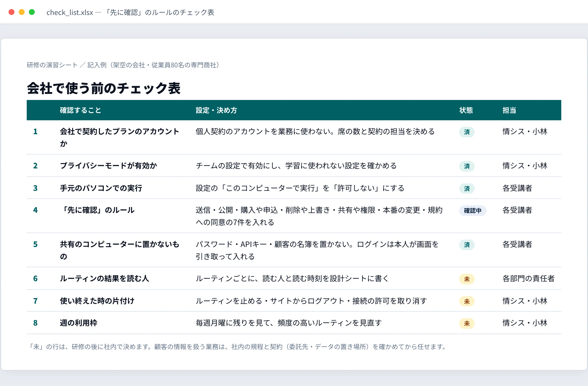The image size is (588, 386).
Task: Click the check_list.xlsx window title text
Action: [130, 12]
